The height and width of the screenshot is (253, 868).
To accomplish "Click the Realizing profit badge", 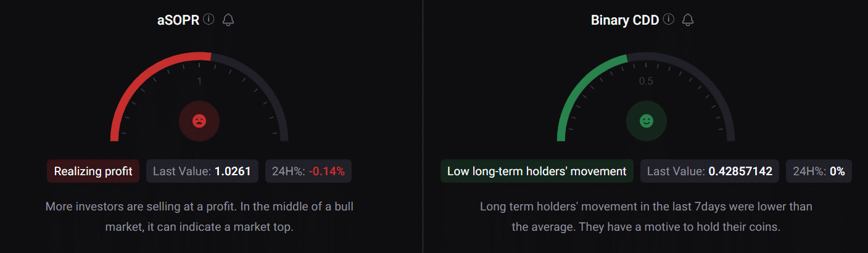I will [93, 171].
